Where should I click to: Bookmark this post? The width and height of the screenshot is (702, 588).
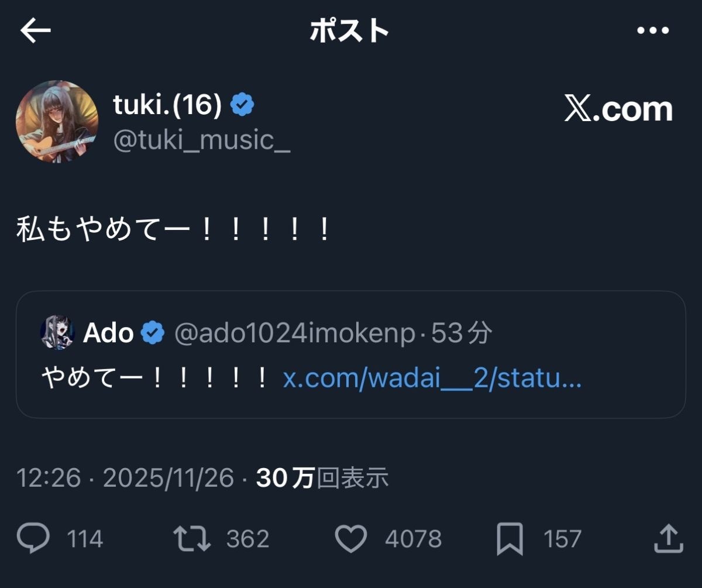click(510, 539)
